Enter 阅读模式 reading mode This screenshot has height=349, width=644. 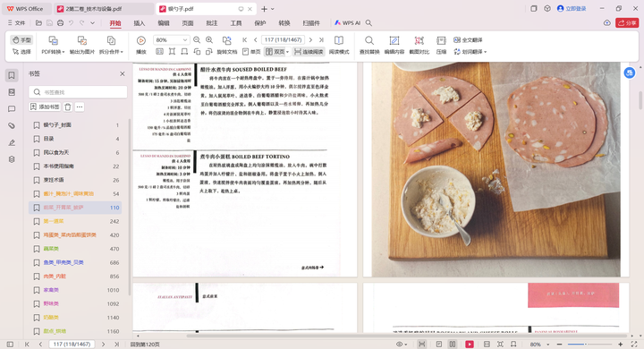[x=339, y=45]
